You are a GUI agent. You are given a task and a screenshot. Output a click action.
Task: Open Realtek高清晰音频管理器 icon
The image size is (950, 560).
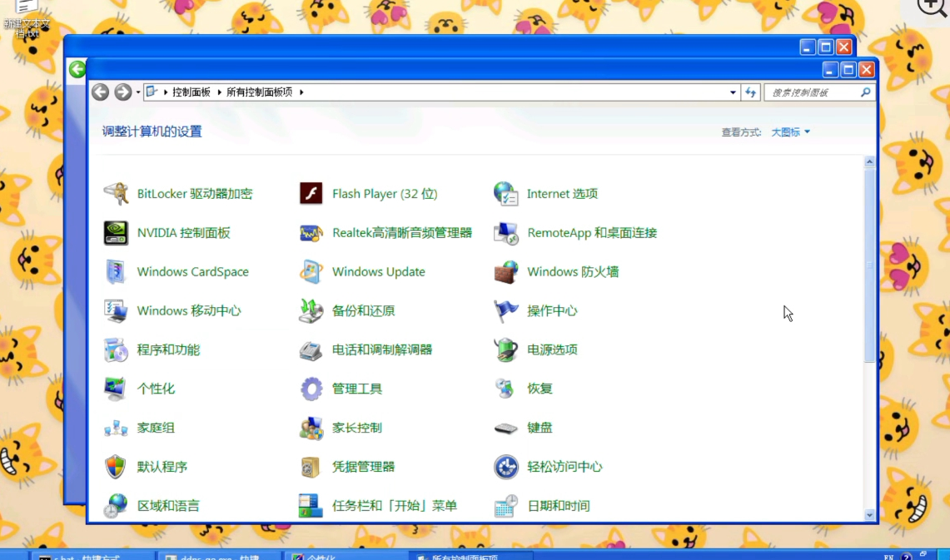coord(311,233)
